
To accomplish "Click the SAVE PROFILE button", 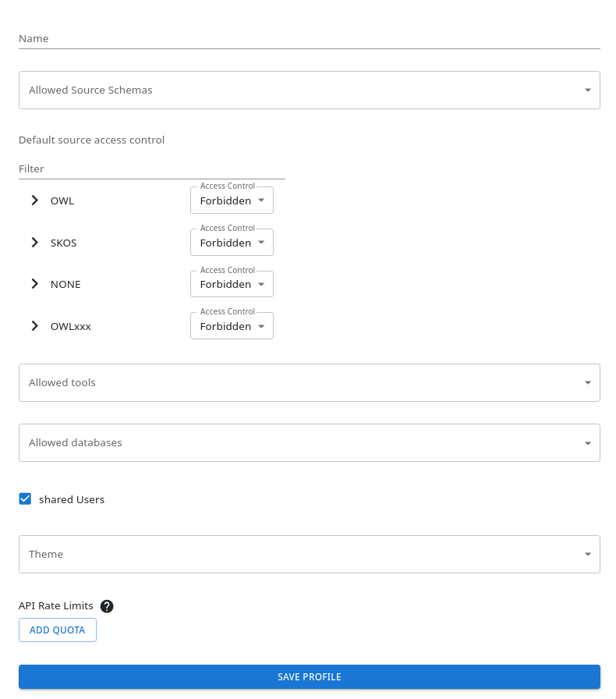I will [x=310, y=676].
